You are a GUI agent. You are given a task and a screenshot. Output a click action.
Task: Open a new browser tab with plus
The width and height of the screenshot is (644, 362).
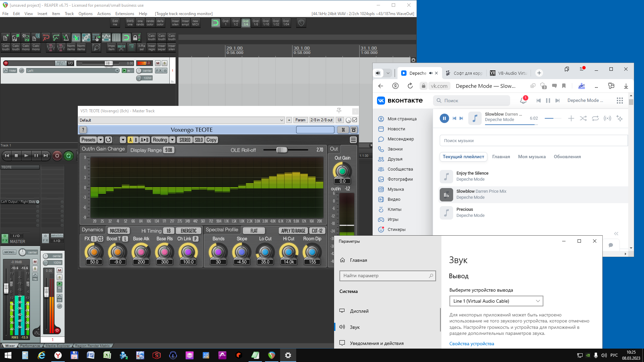pos(539,73)
